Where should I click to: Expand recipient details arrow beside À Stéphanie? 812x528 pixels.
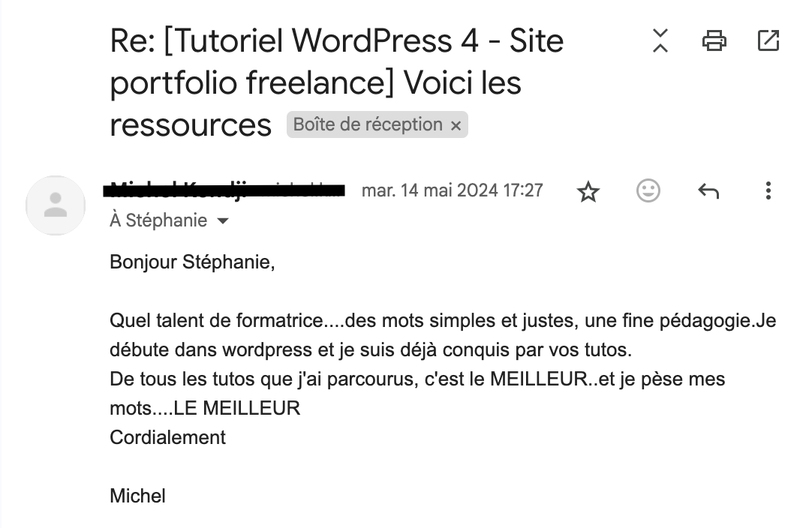tap(222, 221)
